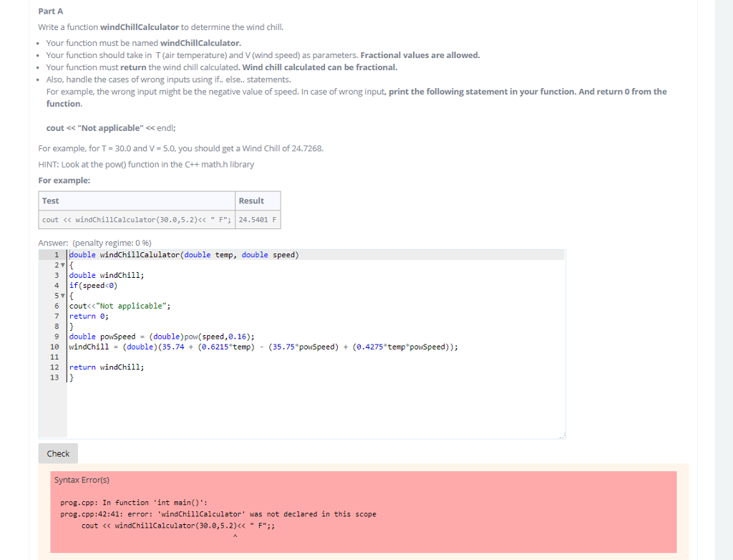The height and width of the screenshot is (560, 733).
Task: Collapse the code fold on line 2
Action: point(64,264)
